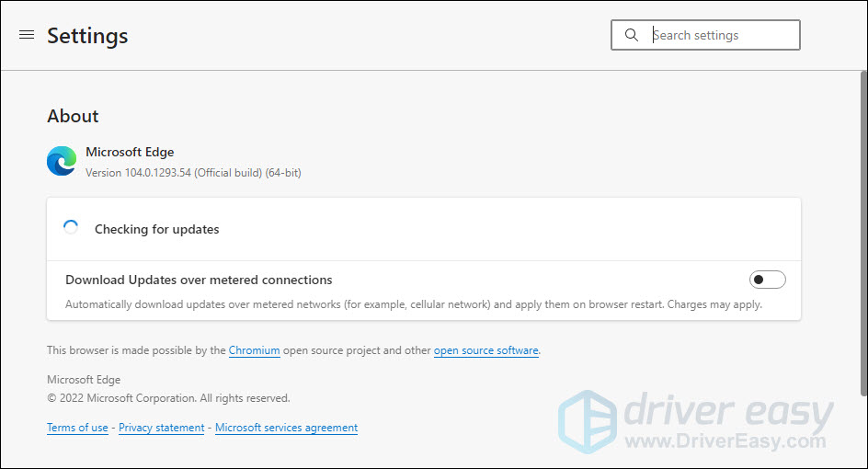This screenshot has width=868, height=469.
Task: Click the Microsoft Corporation copyright text
Action: (x=168, y=398)
